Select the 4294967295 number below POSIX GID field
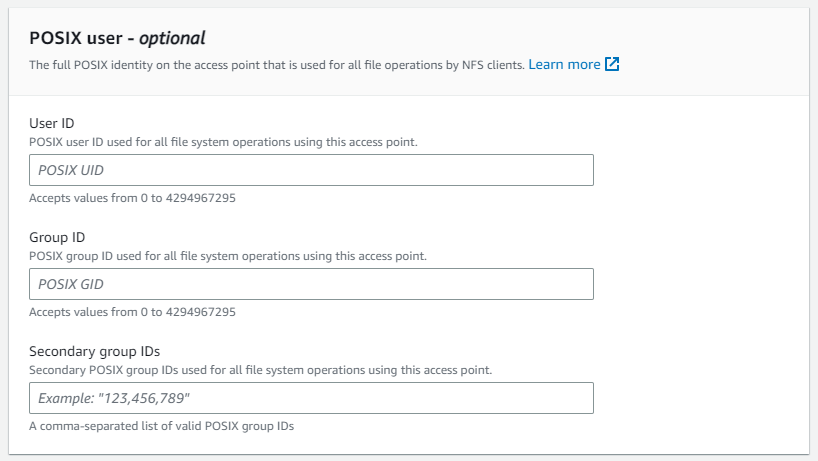The width and height of the screenshot is (818, 461). pos(201,312)
